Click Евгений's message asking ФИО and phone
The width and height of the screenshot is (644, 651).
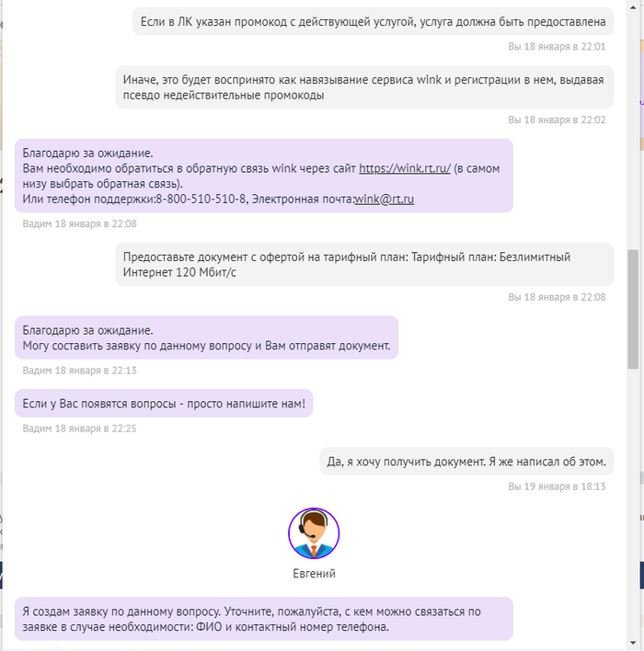coord(264,619)
